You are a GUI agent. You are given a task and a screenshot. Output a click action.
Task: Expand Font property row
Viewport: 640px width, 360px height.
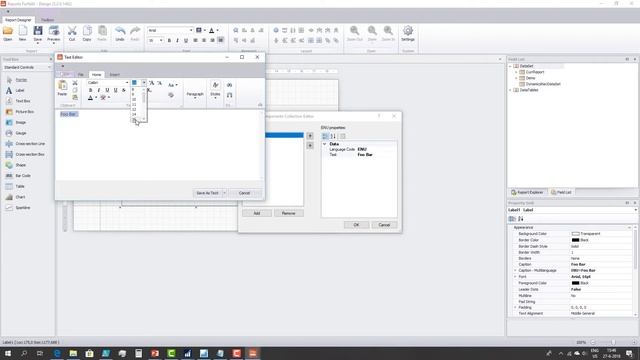point(515,277)
